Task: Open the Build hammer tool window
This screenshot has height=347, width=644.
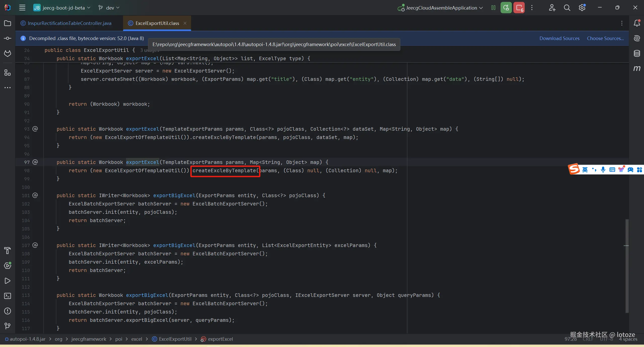Action: tap(8, 251)
